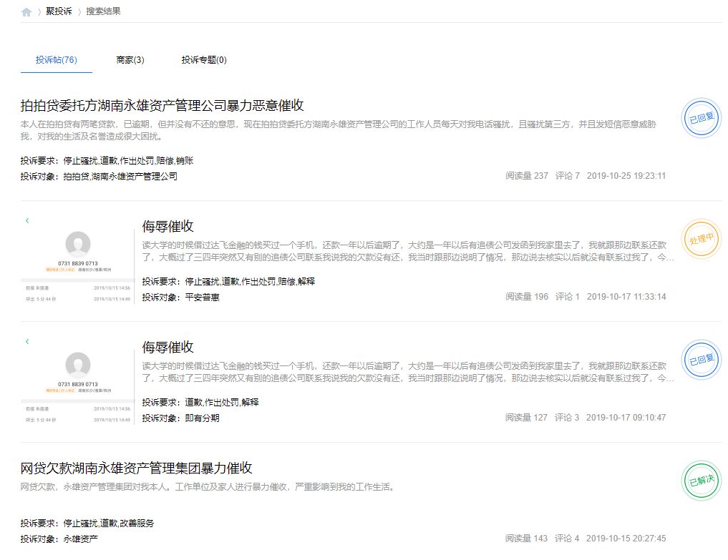
Task: Click 评论 3 comment count
Action: click(567, 418)
